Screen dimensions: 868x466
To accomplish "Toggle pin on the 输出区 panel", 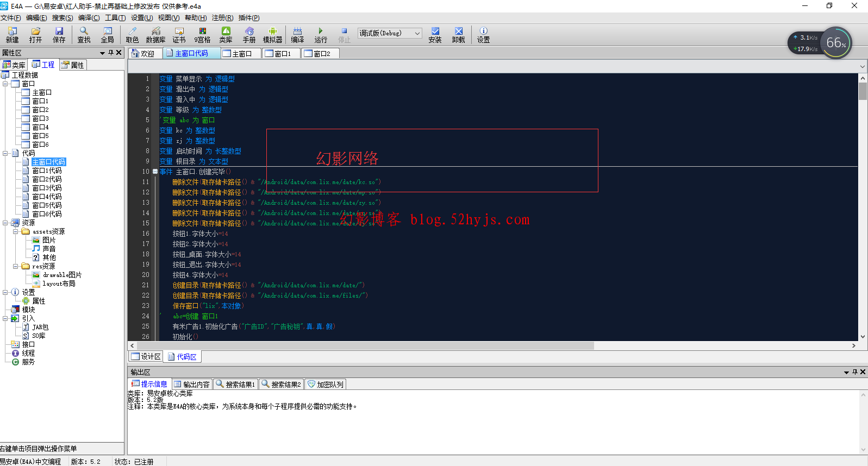I will [x=855, y=372].
